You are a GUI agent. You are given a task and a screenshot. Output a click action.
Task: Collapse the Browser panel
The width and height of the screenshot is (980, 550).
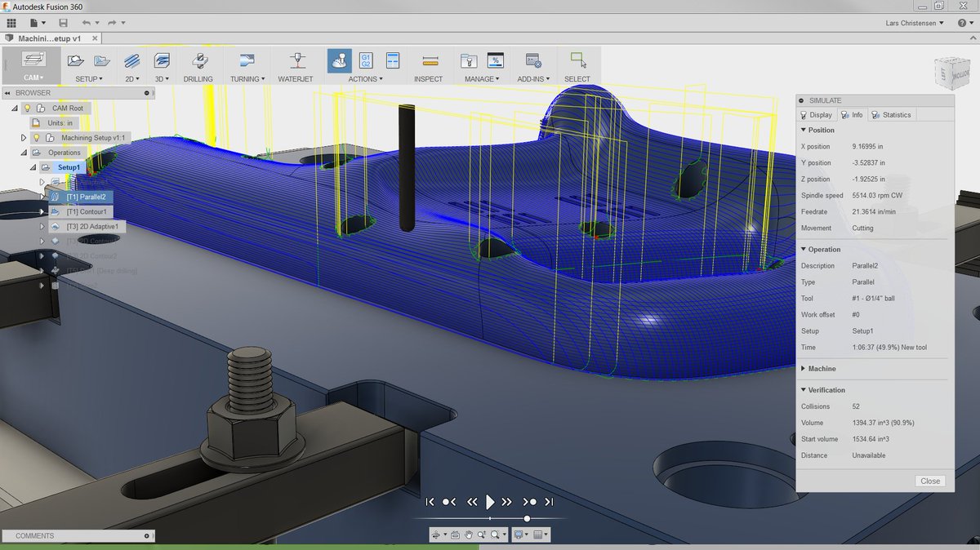click(x=7, y=93)
